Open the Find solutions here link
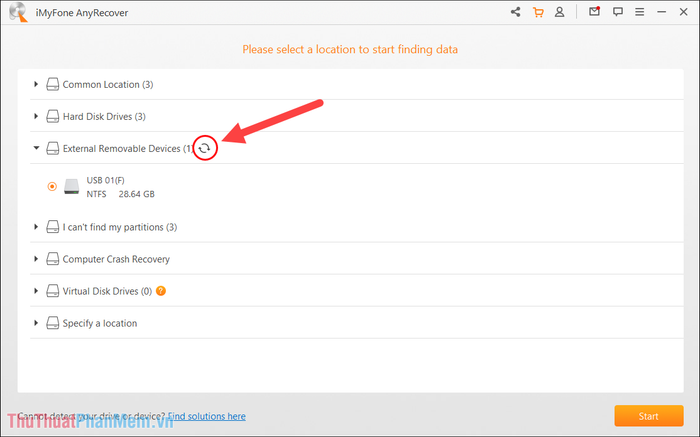This screenshot has width=700, height=437. pyautogui.click(x=207, y=416)
